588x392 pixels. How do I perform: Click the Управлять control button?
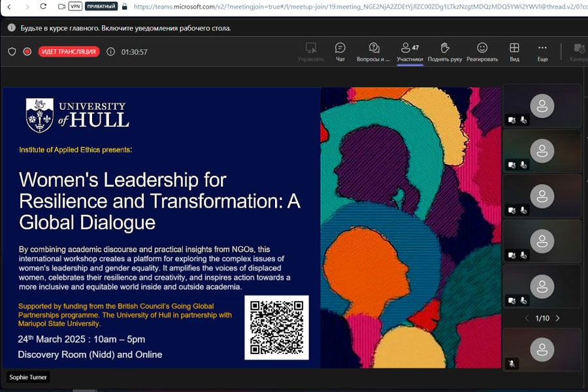(x=311, y=52)
